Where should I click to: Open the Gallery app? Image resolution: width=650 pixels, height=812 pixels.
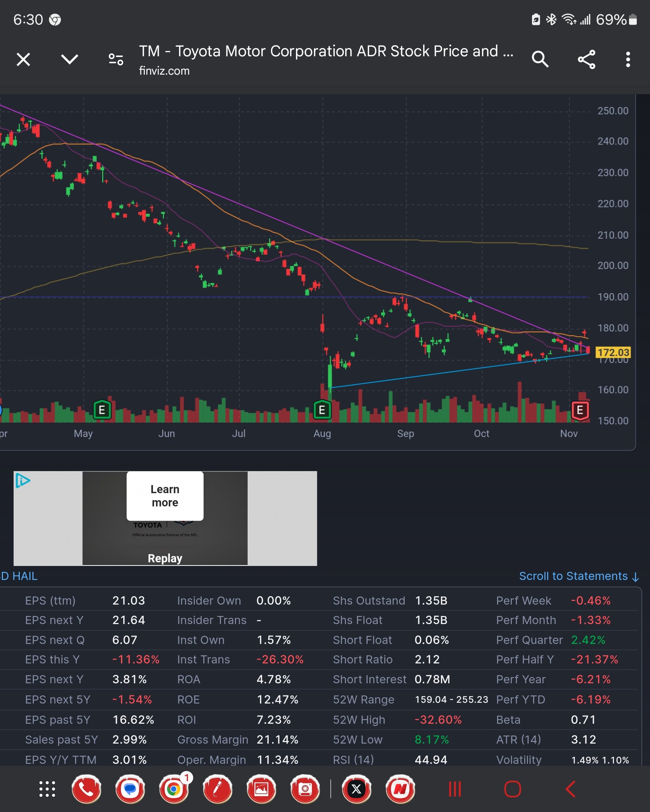click(x=261, y=789)
